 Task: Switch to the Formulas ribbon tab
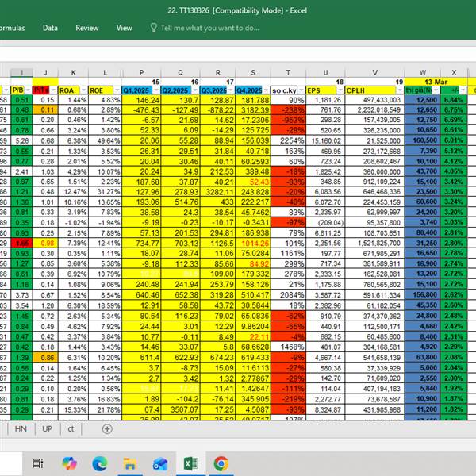coord(12,28)
